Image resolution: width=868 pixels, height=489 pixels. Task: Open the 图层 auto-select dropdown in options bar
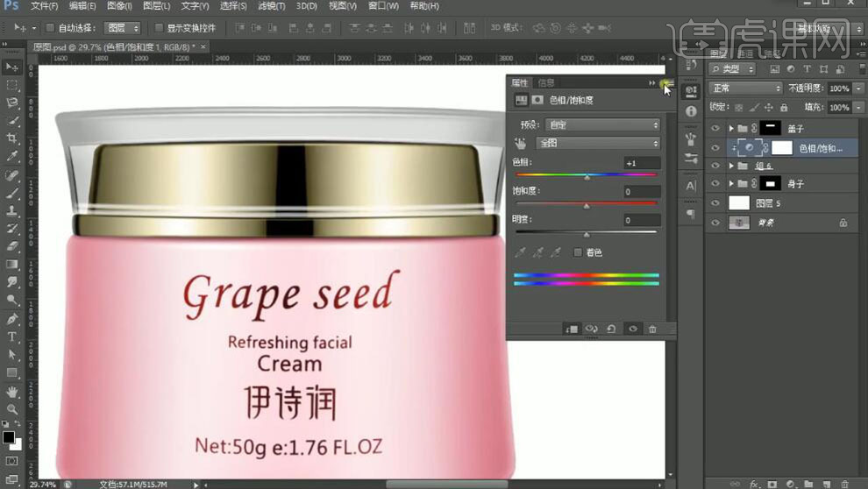click(x=123, y=28)
